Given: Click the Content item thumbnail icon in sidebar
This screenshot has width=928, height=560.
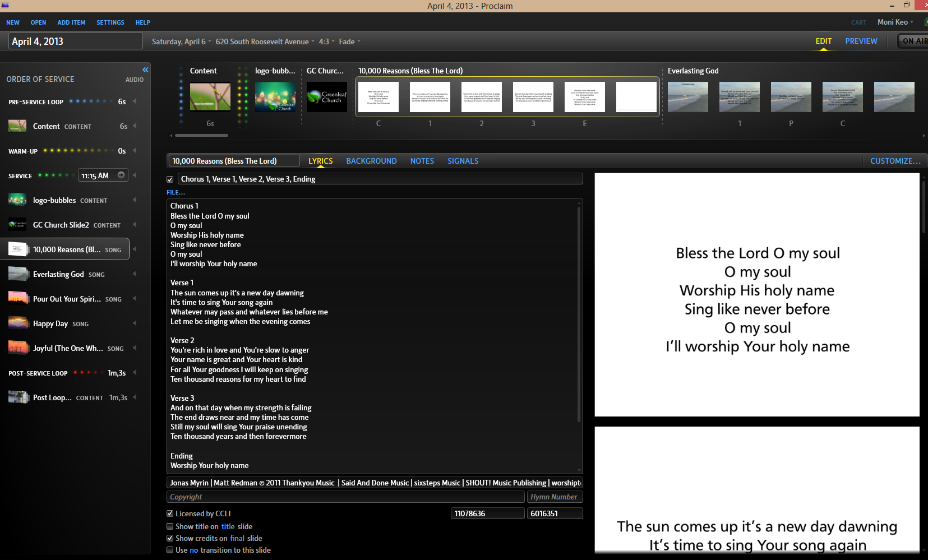Looking at the screenshot, I should [17, 126].
